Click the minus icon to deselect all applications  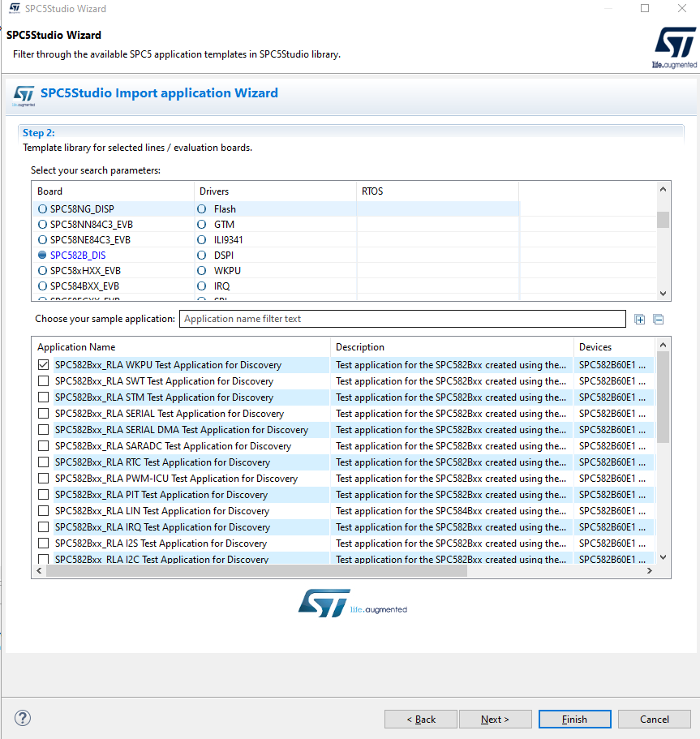point(659,319)
